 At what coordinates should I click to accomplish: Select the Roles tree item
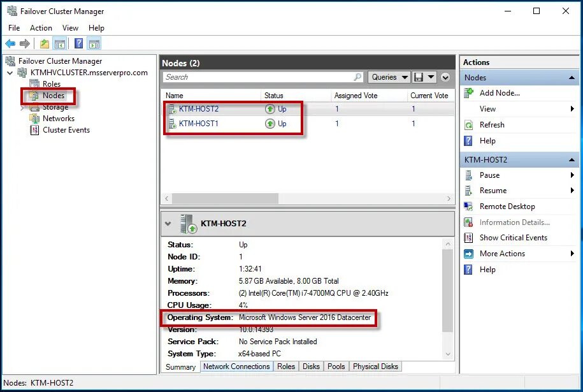pos(52,83)
